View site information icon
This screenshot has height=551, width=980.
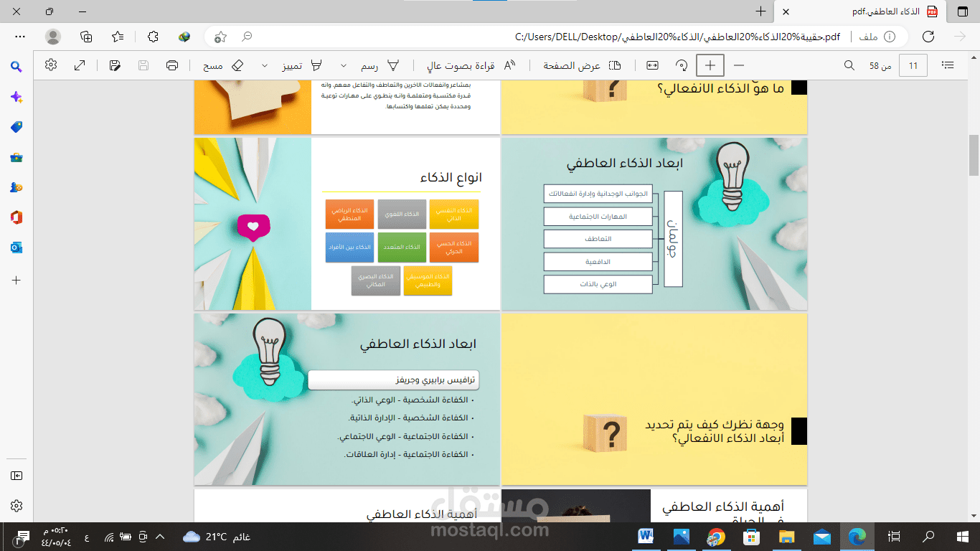pos(890,37)
